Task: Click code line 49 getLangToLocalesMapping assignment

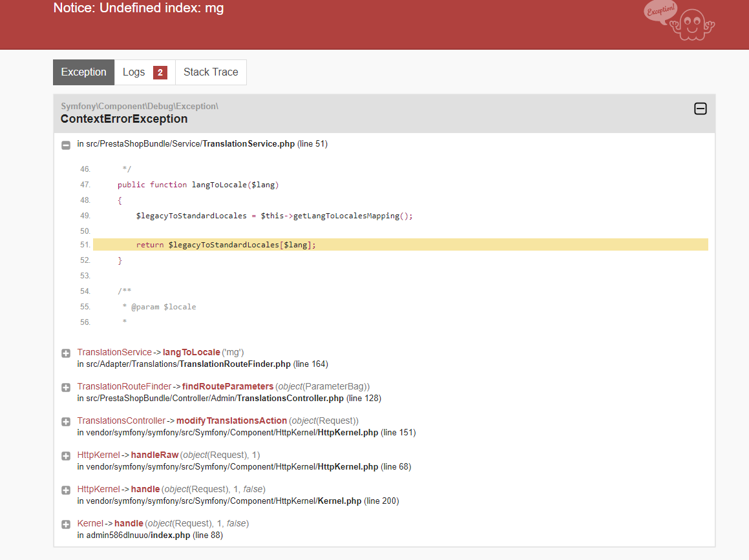Action: tap(274, 216)
